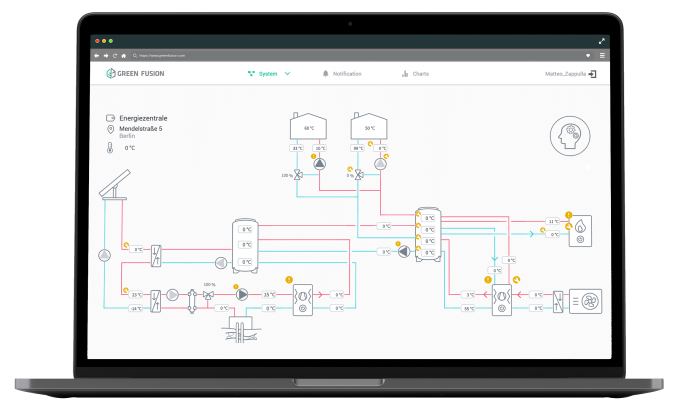Screen dimensions: 700x417
Task: Click the warning badge above the ground heat pump
Action: pyautogui.click(x=290, y=279)
